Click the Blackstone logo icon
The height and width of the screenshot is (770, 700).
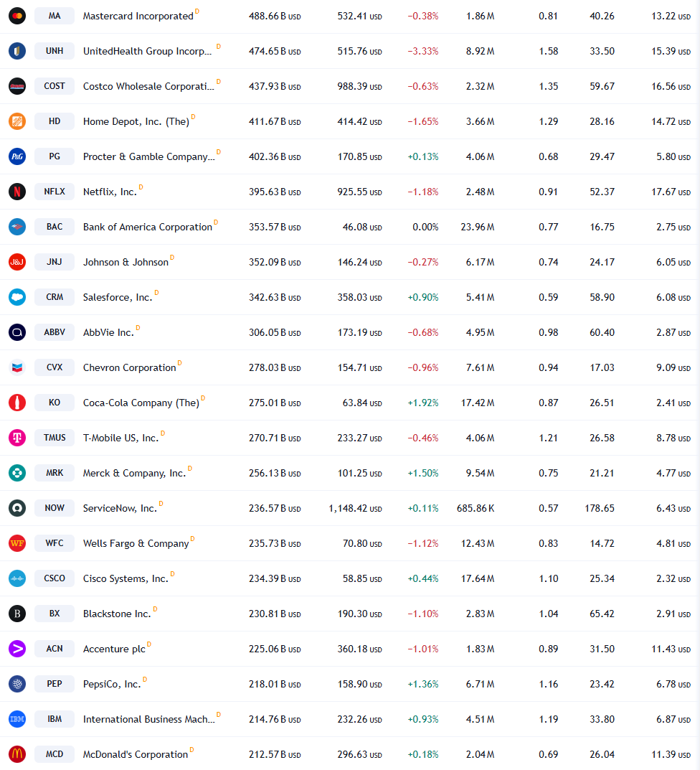17,614
